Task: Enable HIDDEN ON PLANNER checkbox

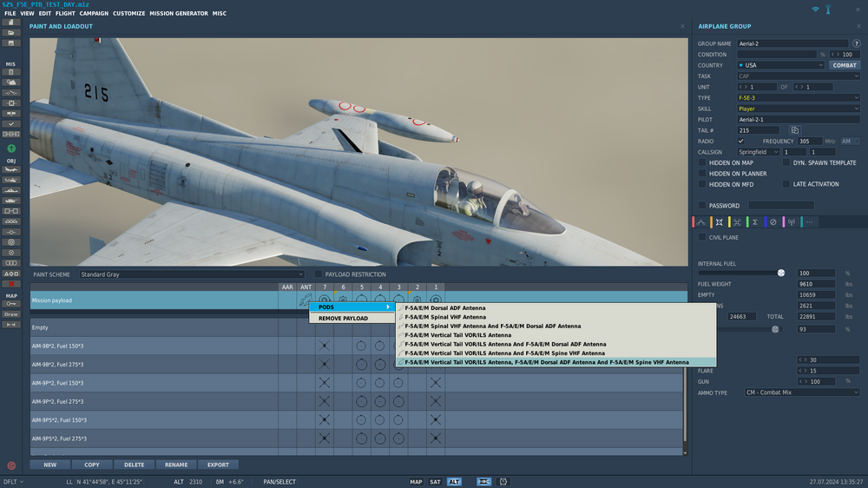Action: click(702, 174)
